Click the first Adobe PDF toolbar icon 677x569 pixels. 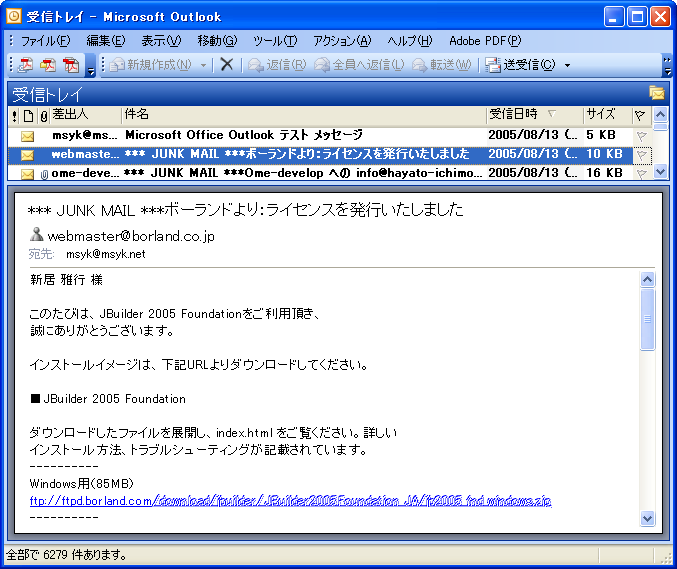pyautogui.click(x=26, y=65)
